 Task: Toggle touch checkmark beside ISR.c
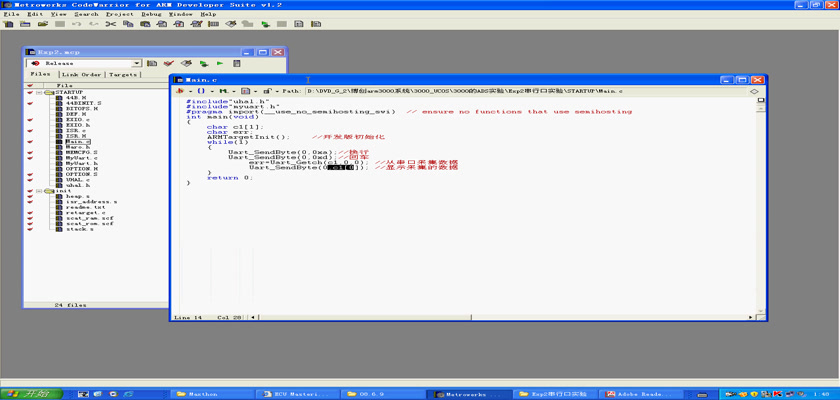coord(30,131)
